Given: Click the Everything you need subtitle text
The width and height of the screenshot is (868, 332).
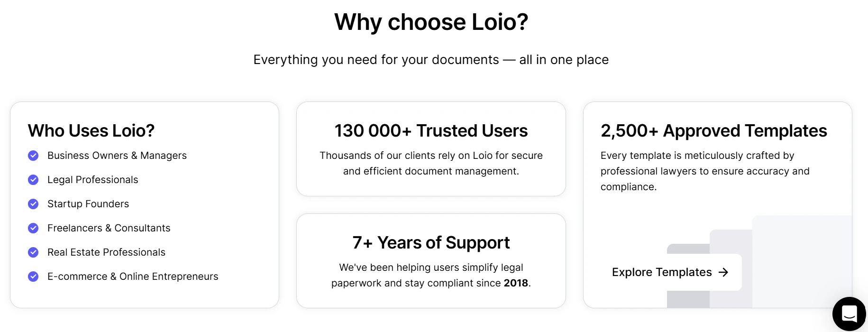Looking at the screenshot, I should pos(431,60).
